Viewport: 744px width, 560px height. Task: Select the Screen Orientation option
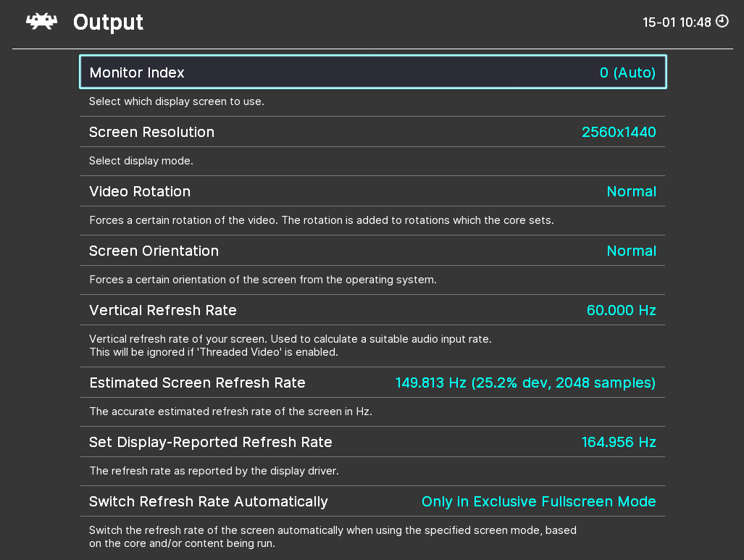tap(373, 251)
